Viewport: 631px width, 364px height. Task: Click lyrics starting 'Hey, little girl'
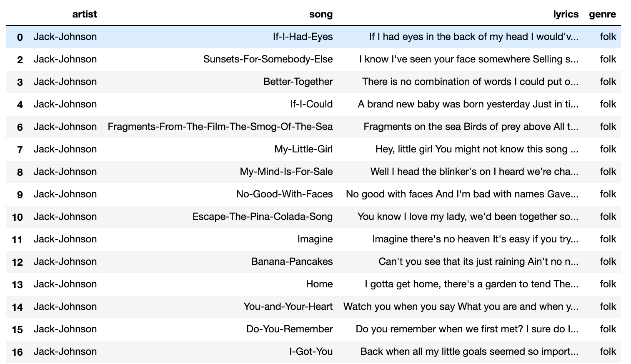click(x=477, y=149)
